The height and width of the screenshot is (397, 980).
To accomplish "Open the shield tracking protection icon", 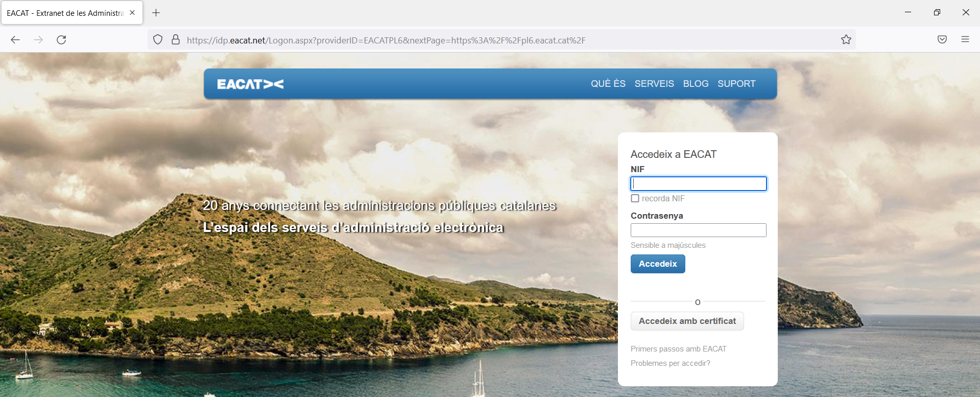I will [x=158, y=40].
